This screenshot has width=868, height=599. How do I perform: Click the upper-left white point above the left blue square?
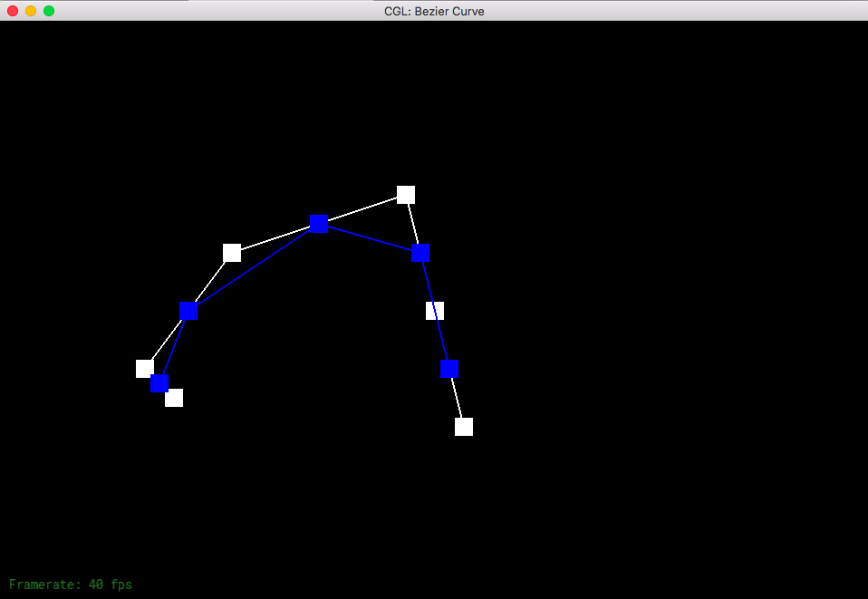(232, 253)
